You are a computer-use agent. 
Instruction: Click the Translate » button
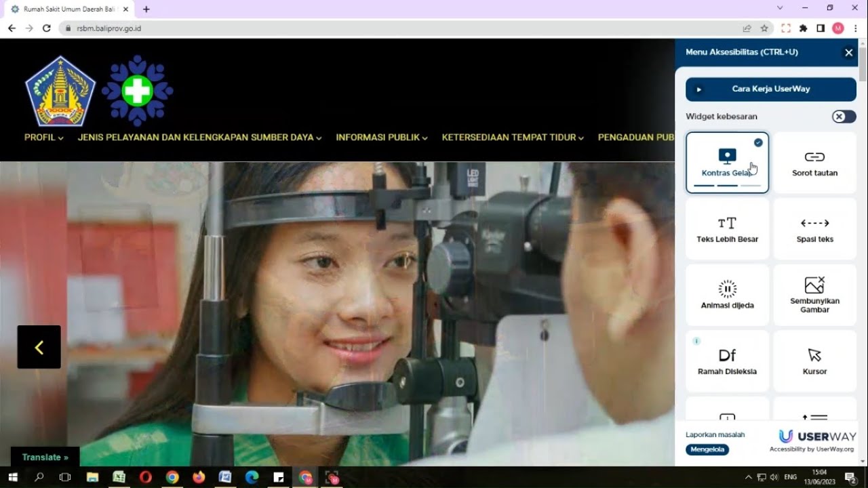click(45, 457)
